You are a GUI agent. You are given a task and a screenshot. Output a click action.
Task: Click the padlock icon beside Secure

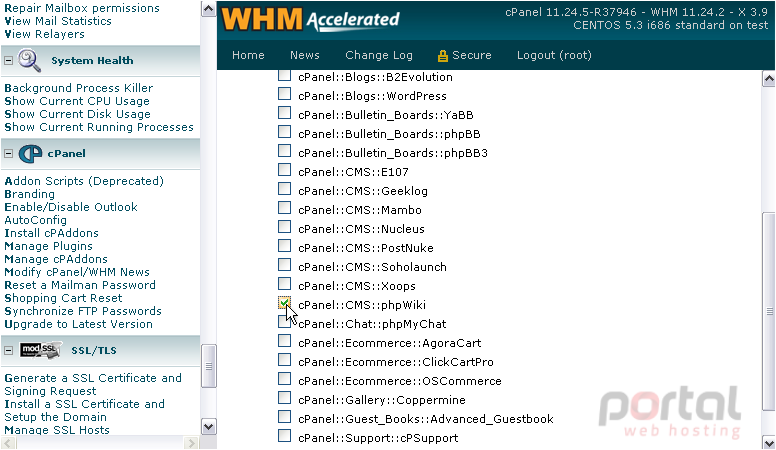click(442, 55)
